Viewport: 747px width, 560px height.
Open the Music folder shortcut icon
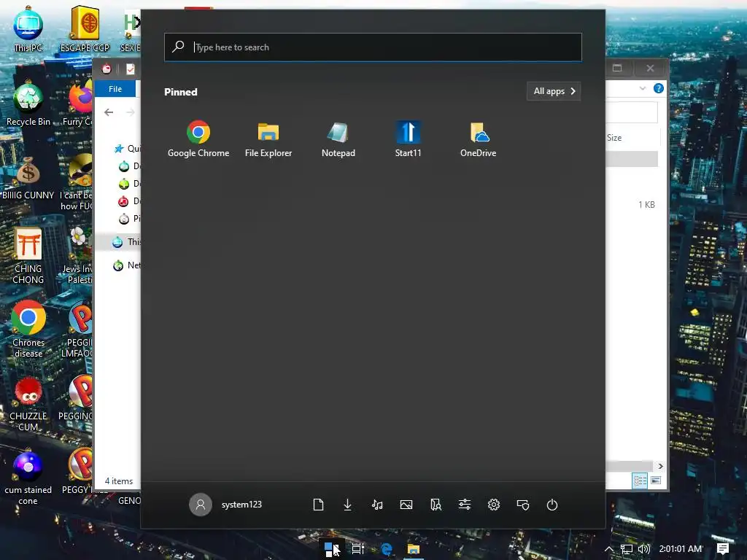coord(377,505)
